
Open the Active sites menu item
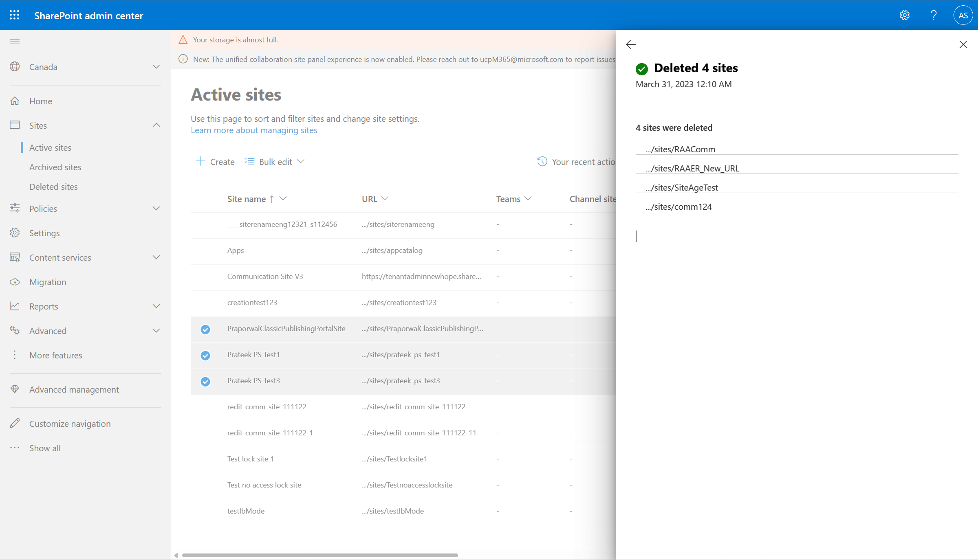pos(51,147)
